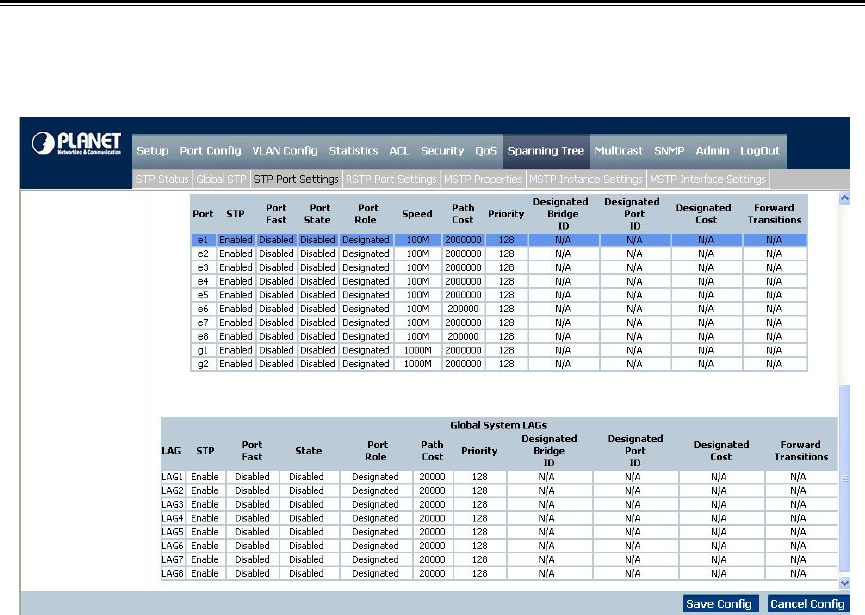Click 200000 path cost for e8

(x=463, y=336)
